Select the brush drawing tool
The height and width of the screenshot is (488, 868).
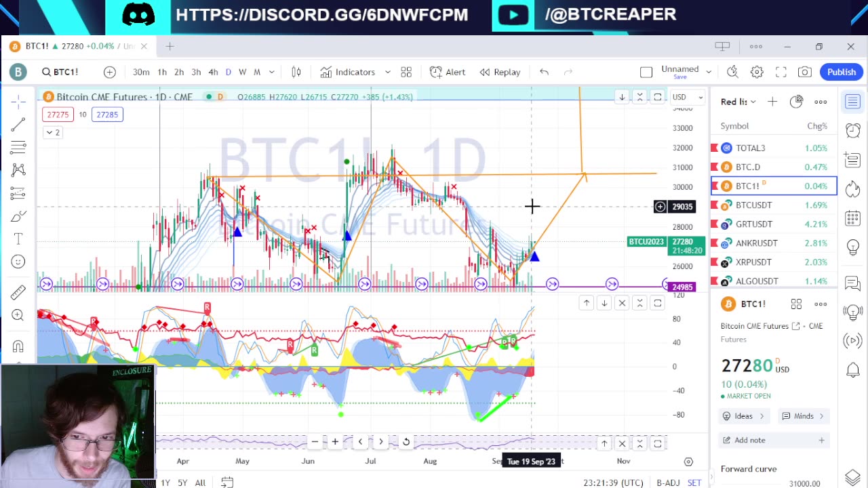point(18,216)
